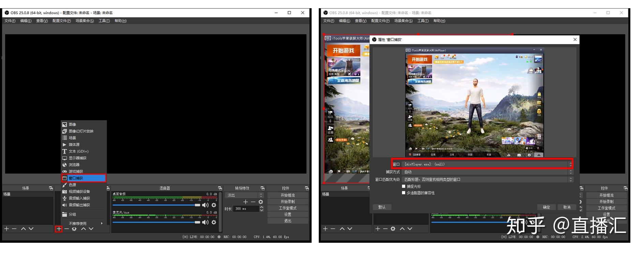This screenshot has height=253, width=644.
Task: Open 帮助(H) menu in right OBS window
Action: click(x=439, y=21)
